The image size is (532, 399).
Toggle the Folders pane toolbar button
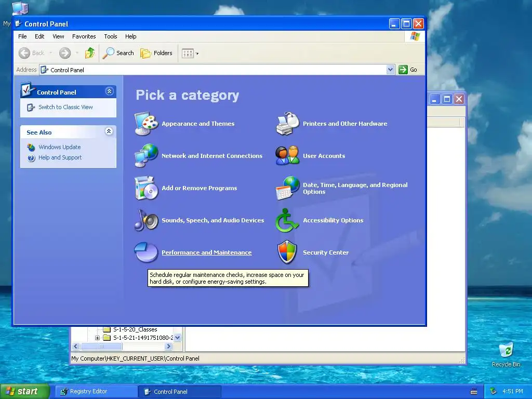point(156,53)
